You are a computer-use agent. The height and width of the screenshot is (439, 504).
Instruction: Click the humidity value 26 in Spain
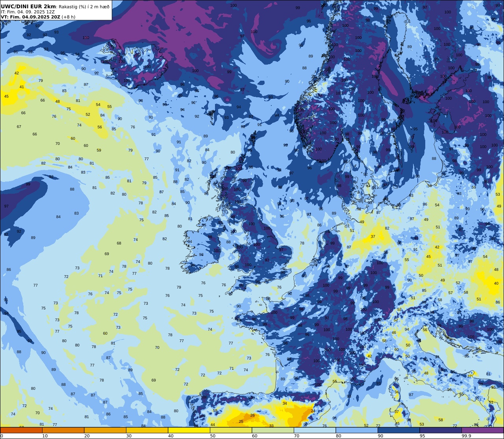[252, 415]
